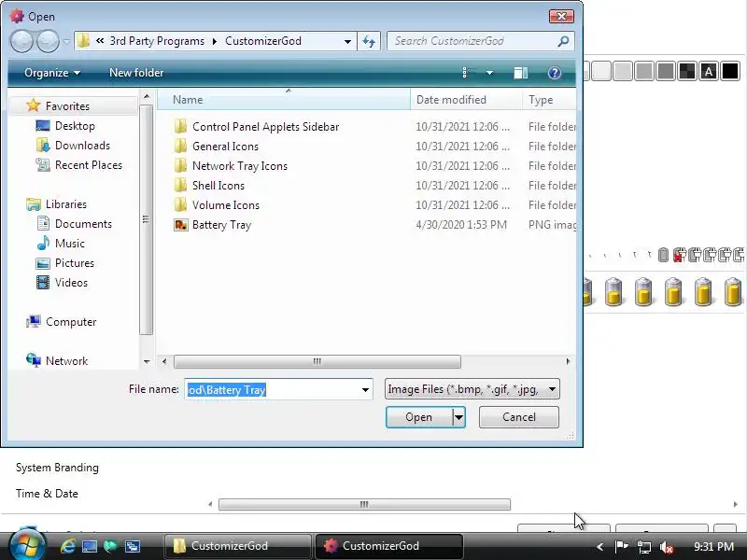
Task: Select the Volume Icons folder
Action: click(226, 205)
